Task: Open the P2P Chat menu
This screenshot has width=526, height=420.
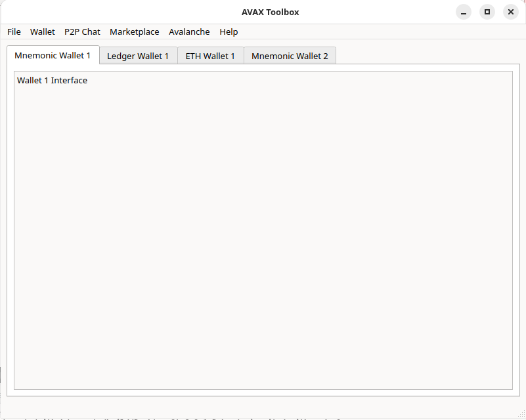Action: (82, 32)
